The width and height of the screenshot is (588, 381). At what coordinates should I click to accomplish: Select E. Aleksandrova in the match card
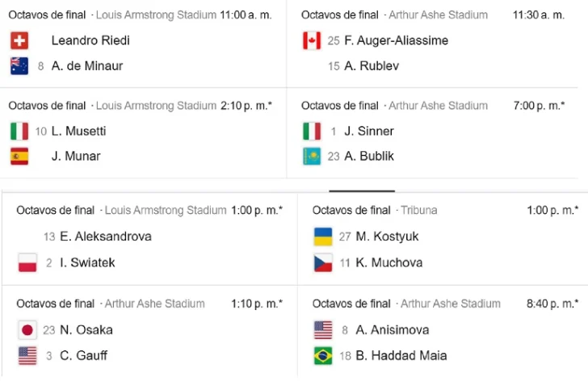[106, 237]
